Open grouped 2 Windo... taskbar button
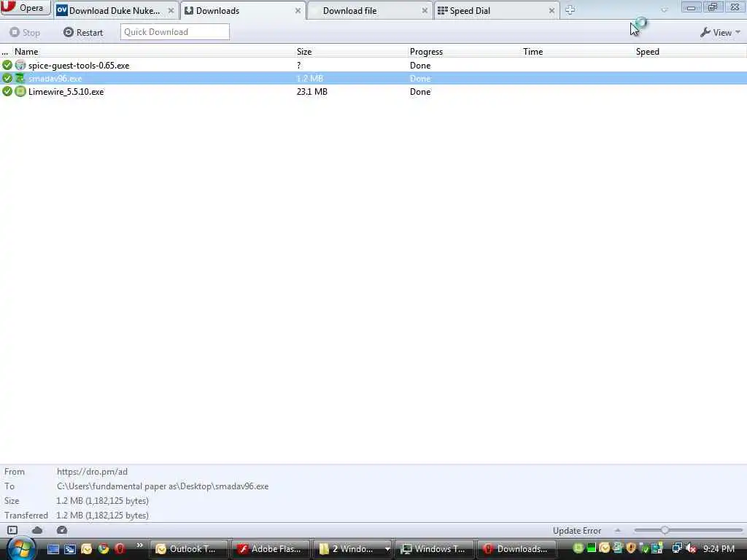This screenshot has width=747, height=560. tap(352, 549)
